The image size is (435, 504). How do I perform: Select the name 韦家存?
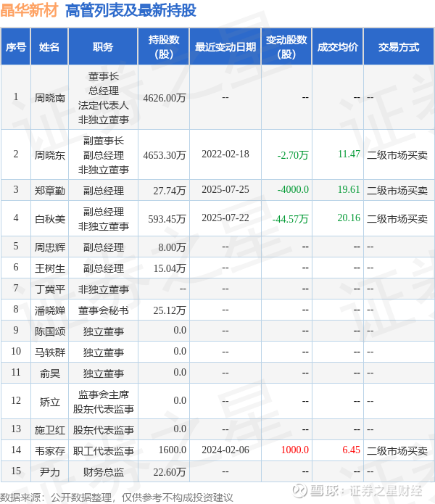50,451
